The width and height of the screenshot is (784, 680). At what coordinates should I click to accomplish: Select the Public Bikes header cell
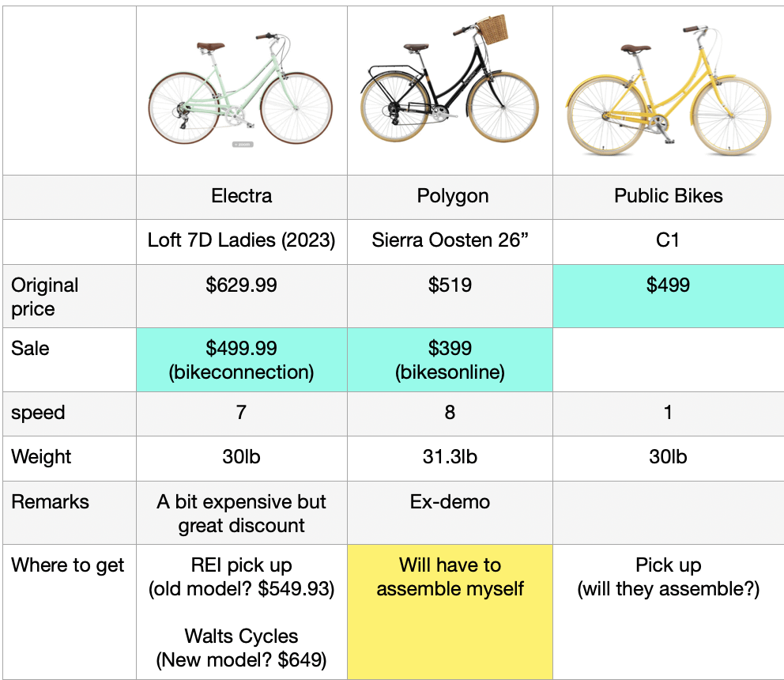click(668, 197)
